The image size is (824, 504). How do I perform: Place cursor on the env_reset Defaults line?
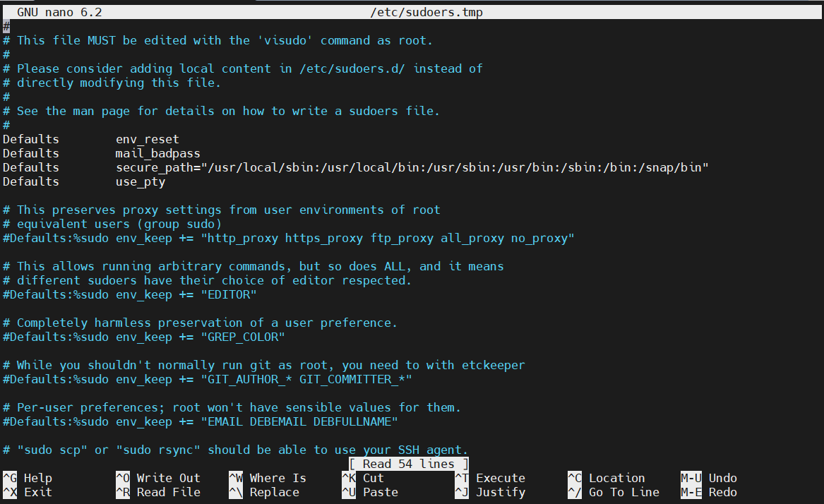148,139
